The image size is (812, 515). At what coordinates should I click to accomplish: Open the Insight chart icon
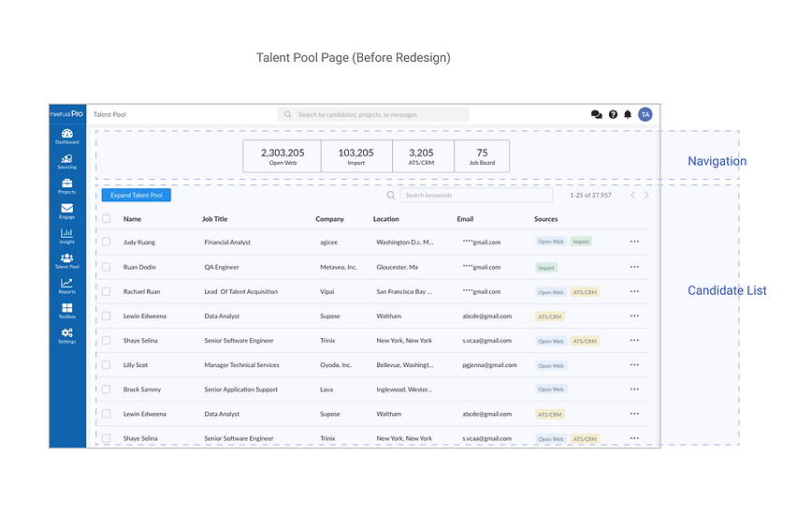click(66, 236)
